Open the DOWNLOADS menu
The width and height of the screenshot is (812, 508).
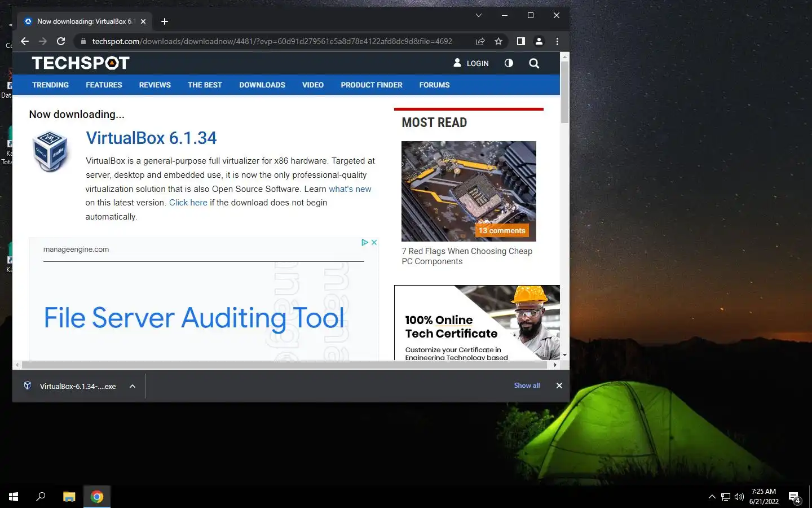[262, 85]
